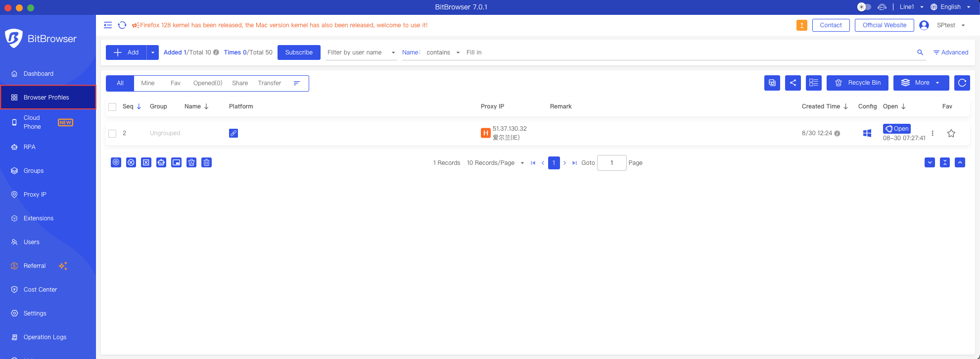Image resolution: width=980 pixels, height=359 pixels.
Task: Click the Contact button
Action: [x=831, y=25]
